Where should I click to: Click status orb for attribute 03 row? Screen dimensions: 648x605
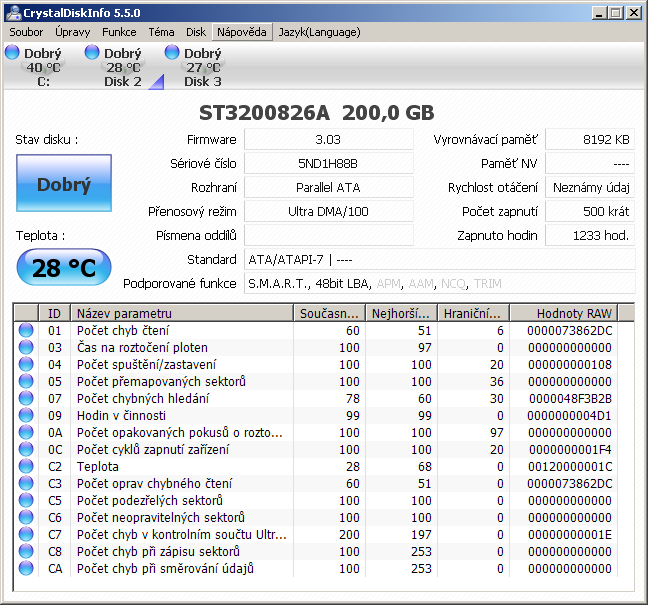26,348
